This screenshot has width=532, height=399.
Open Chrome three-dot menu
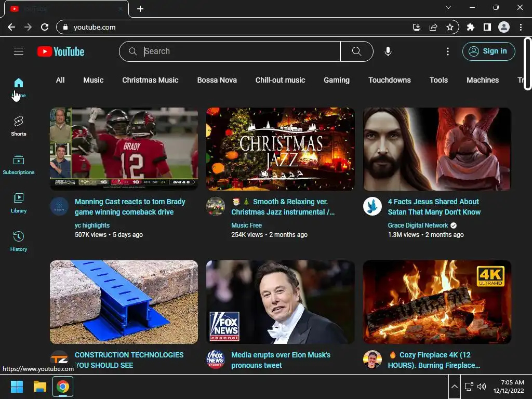(521, 27)
